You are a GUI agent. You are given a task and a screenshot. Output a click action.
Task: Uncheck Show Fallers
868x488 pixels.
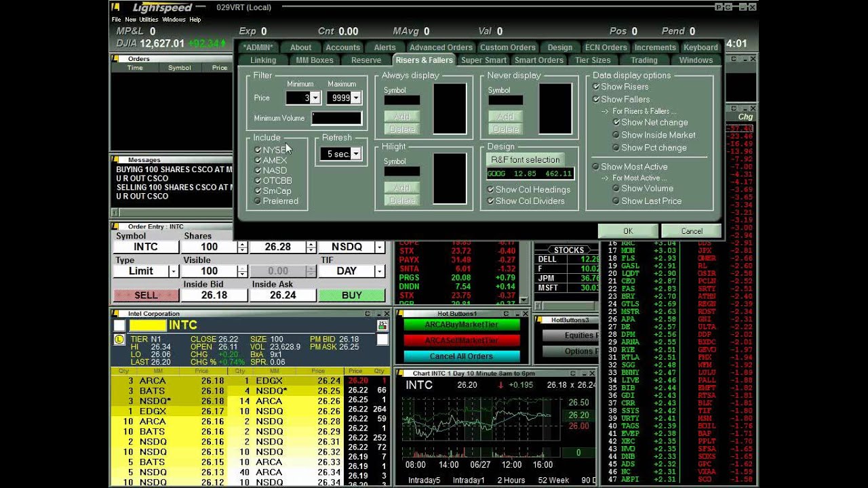(596, 99)
